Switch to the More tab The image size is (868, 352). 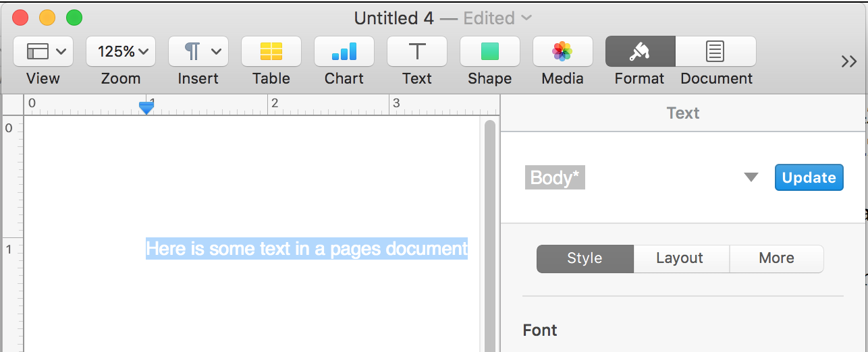[777, 258]
